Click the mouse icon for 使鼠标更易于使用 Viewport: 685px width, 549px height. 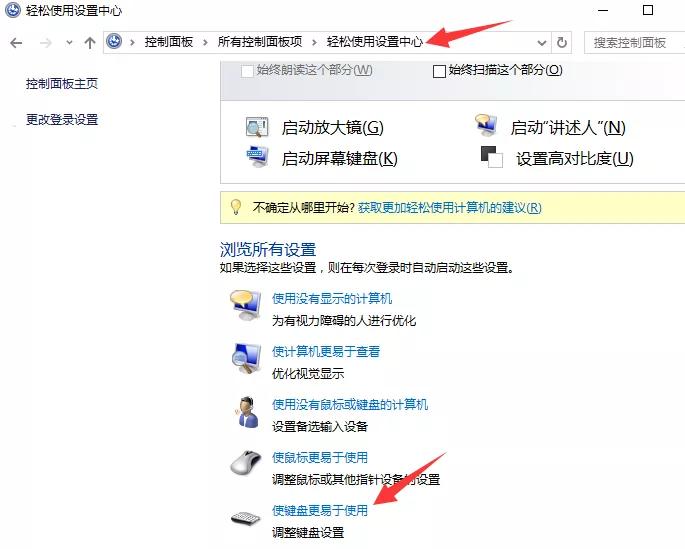click(245, 464)
